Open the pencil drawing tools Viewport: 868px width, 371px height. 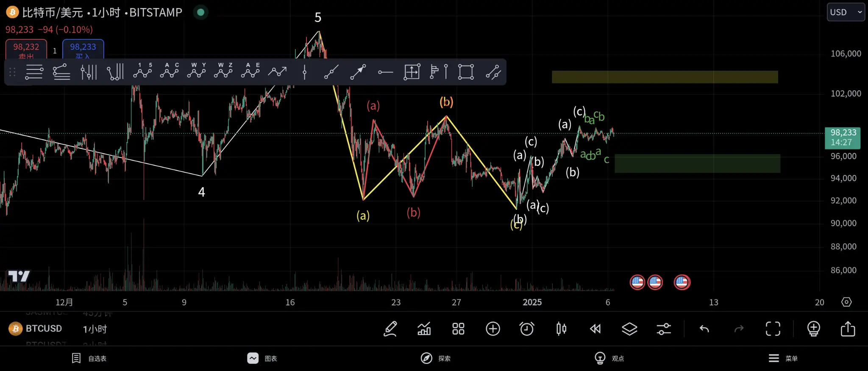click(x=390, y=329)
